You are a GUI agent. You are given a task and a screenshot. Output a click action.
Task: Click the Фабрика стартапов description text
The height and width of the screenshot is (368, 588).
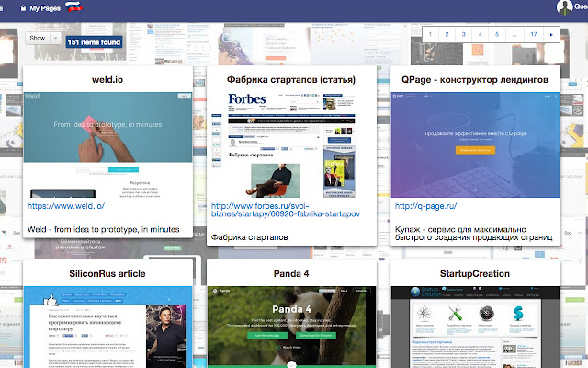[x=249, y=237]
